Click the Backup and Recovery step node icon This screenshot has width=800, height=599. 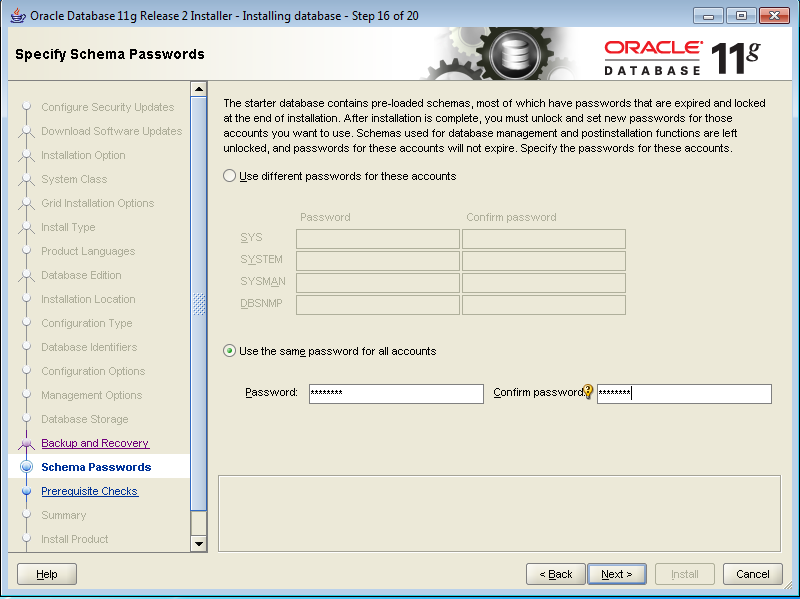(27, 443)
